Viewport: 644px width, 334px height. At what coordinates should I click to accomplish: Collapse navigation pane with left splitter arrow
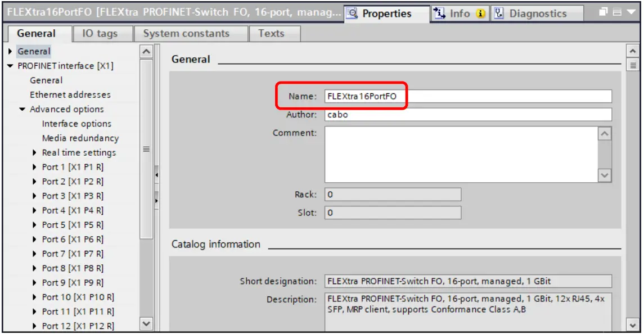coord(156,175)
